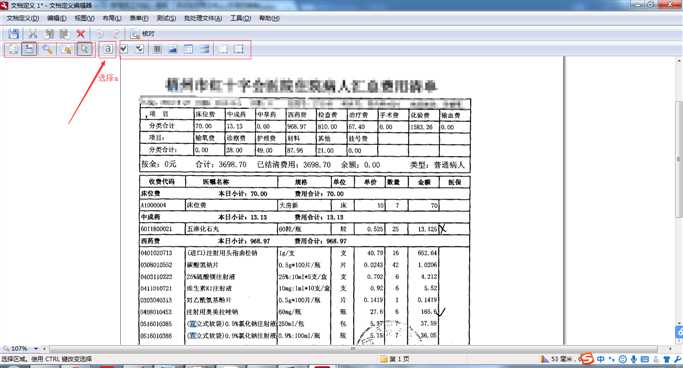Viewport: 683px width, 368px height.
Task: Click the 1g/支 specification cell
Action: click(x=287, y=253)
